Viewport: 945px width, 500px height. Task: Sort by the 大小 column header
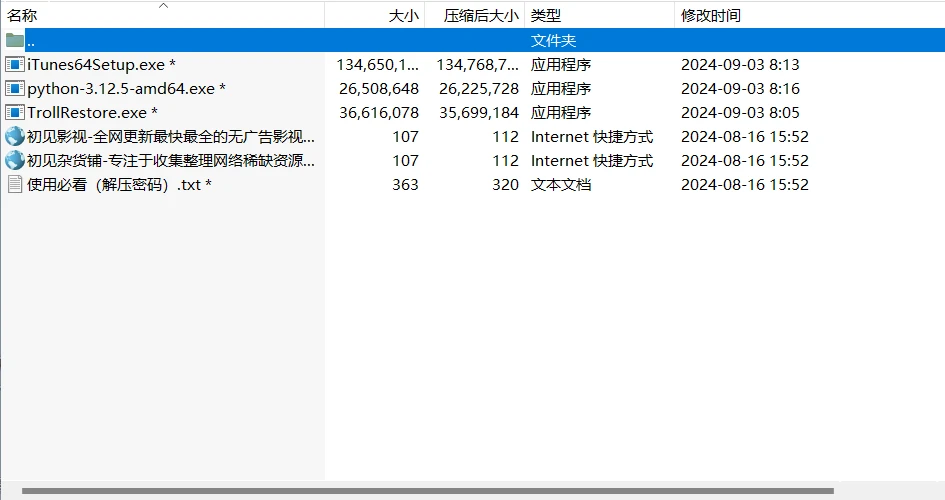374,16
